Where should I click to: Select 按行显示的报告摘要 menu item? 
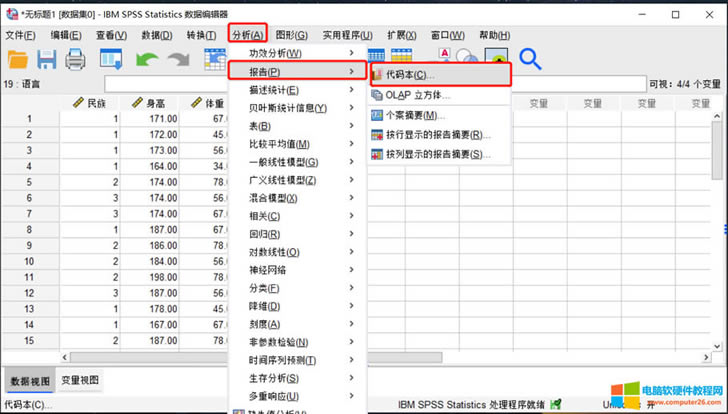point(438,134)
